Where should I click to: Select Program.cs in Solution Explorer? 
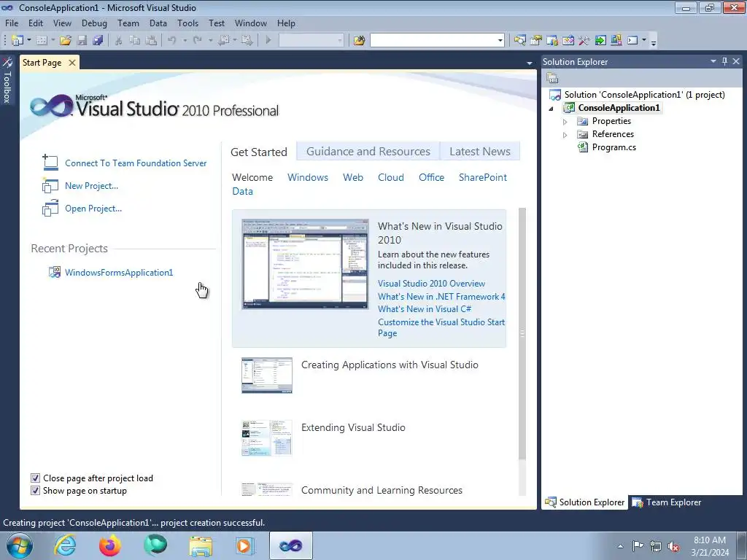point(614,147)
